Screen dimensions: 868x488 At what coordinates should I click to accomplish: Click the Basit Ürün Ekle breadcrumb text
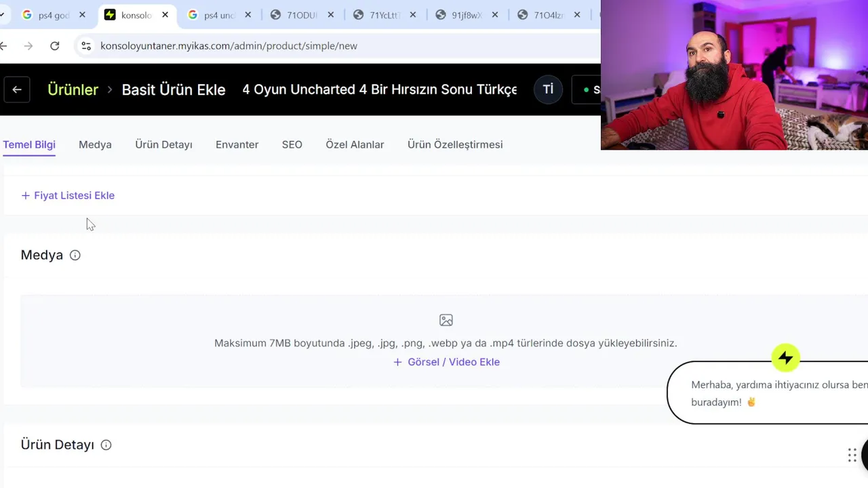point(174,89)
